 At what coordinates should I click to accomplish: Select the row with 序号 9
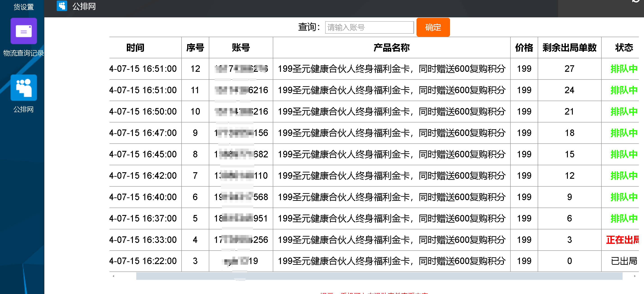coord(195,133)
